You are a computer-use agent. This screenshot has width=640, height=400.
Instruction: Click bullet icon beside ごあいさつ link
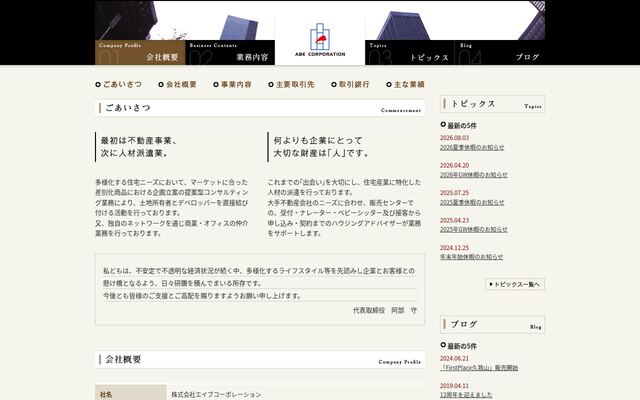point(98,84)
